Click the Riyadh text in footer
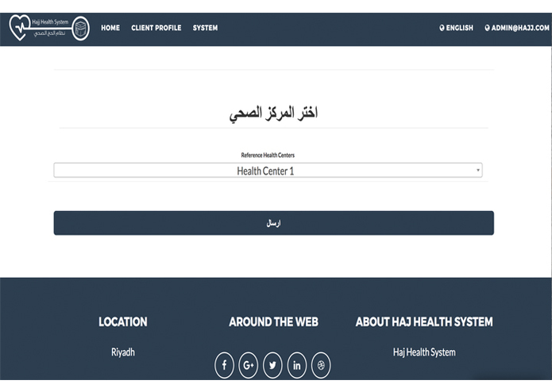This screenshot has width=552, height=392. tap(123, 352)
